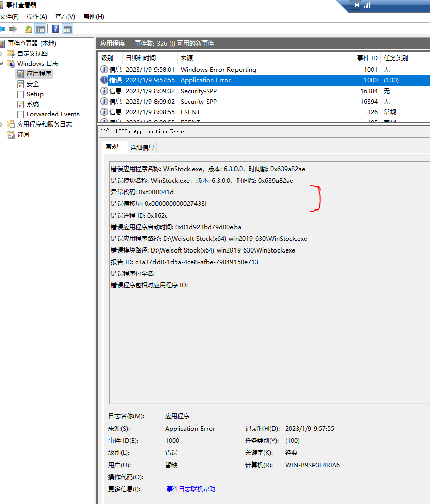The height and width of the screenshot is (504, 430).
Task: Click the back arrow toolbar button
Action: (2, 29)
